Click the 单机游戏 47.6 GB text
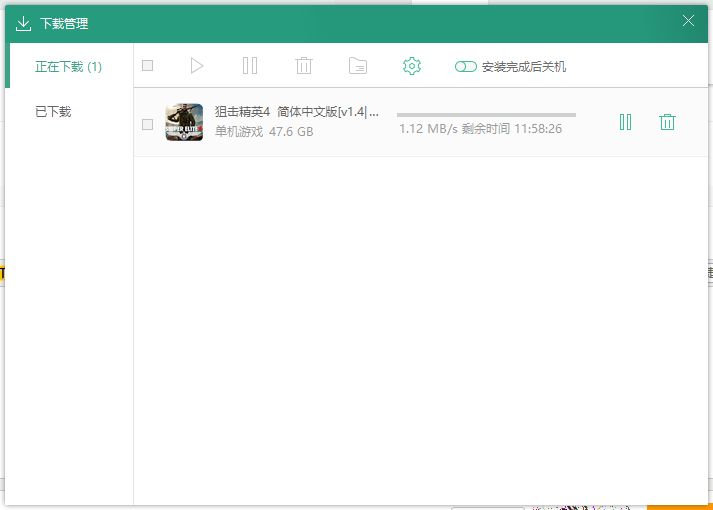713x510 pixels. coord(264,132)
